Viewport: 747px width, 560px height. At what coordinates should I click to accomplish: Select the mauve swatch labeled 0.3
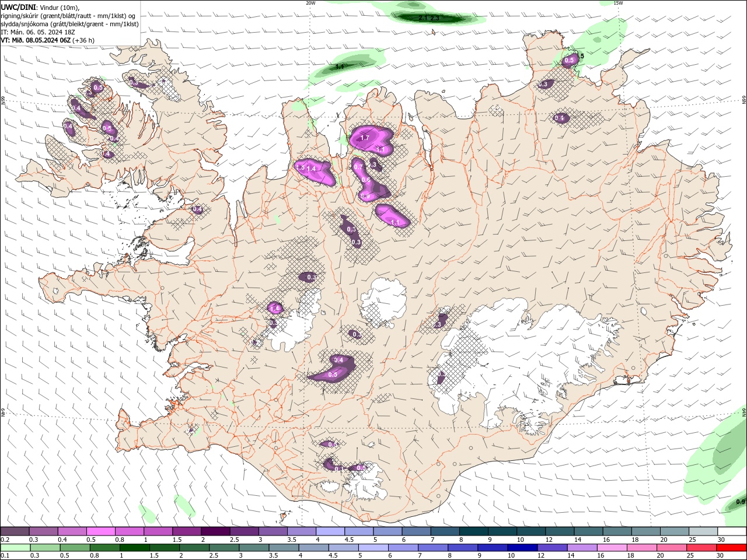(x=43, y=531)
